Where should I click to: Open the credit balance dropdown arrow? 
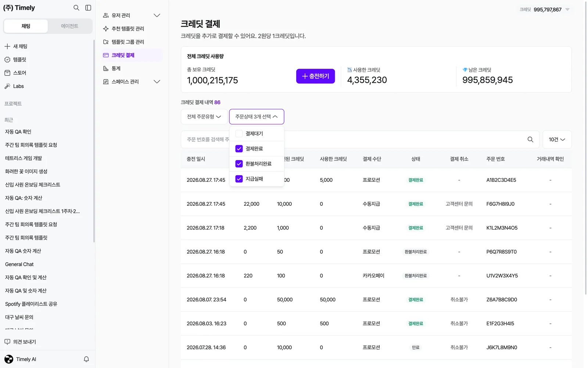click(x=567, y=10)
